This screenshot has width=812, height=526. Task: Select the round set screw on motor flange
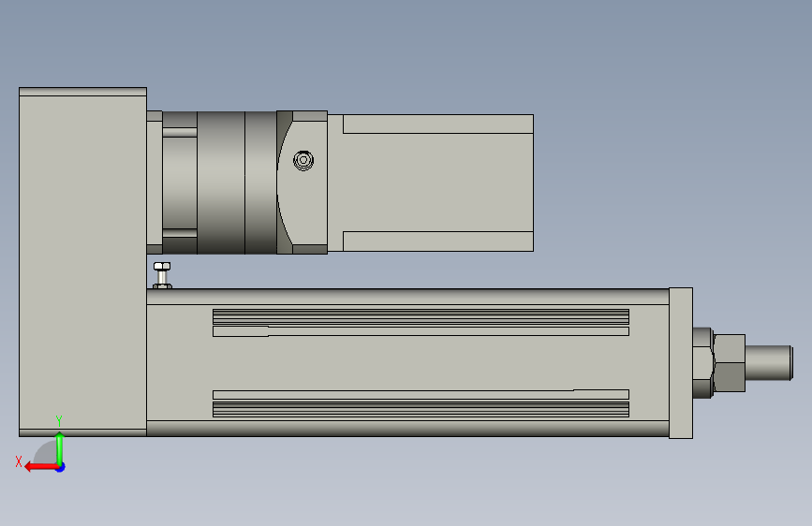pos(303,160)
